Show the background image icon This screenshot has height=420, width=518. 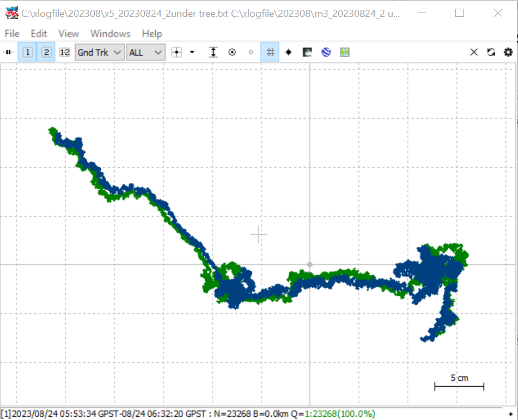(x=307, y=52)
